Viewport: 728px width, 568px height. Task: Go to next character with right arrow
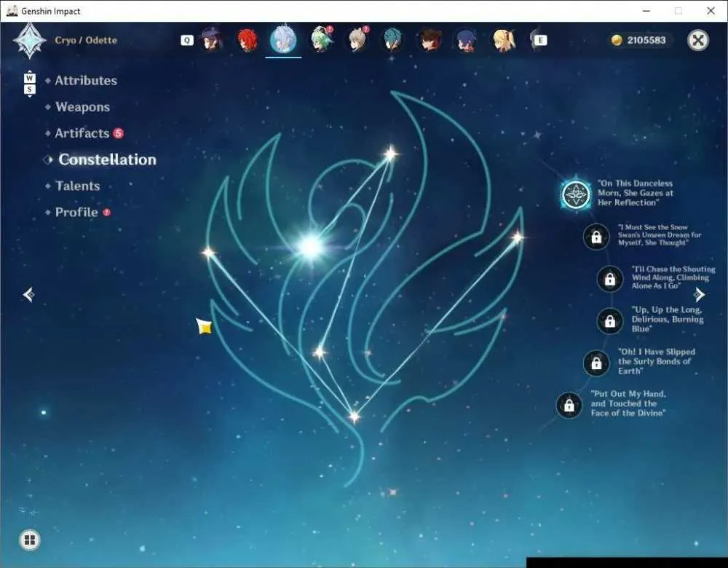pos(699,294)
